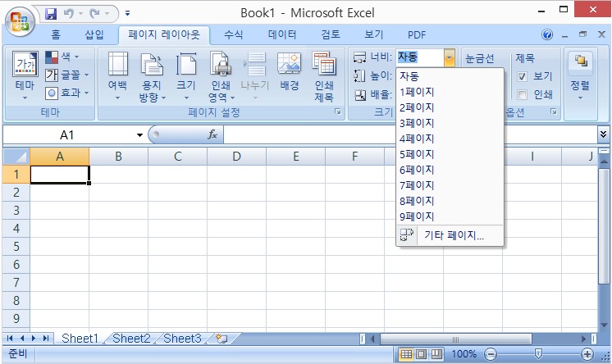Select 자동 from the width list
This screenshot has height=364, width=612.
(x=450, y=76)
